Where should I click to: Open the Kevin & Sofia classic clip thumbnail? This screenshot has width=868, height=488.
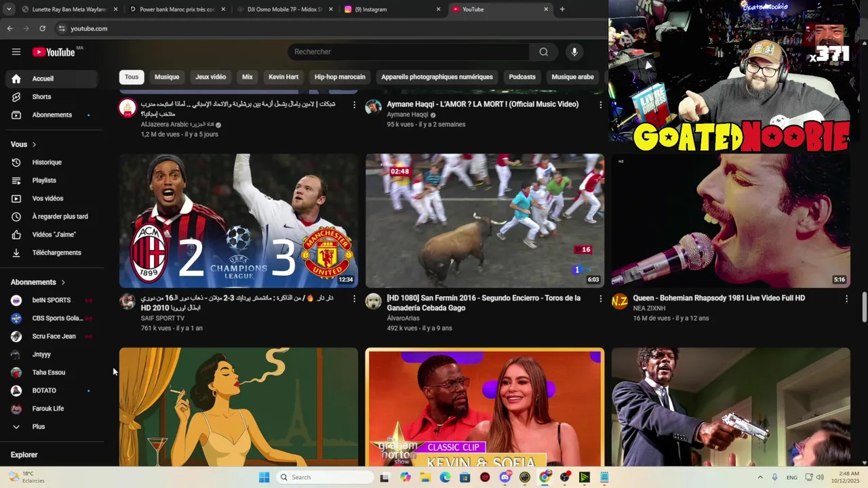coord(485,407)
